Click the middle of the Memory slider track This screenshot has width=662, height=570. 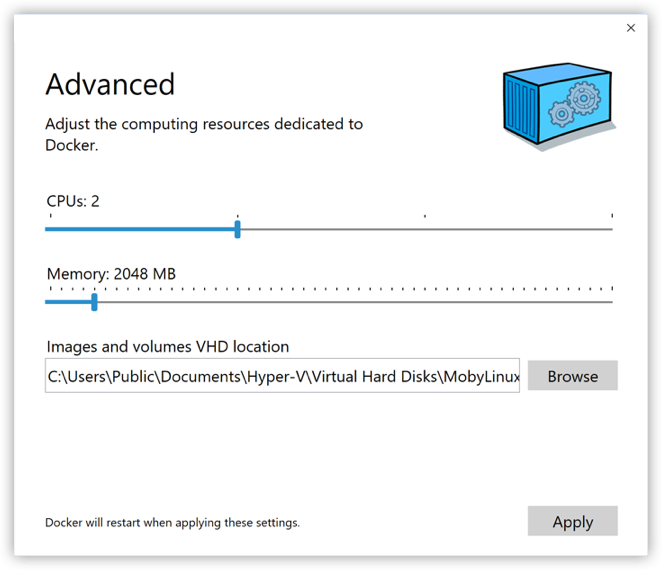329,301
